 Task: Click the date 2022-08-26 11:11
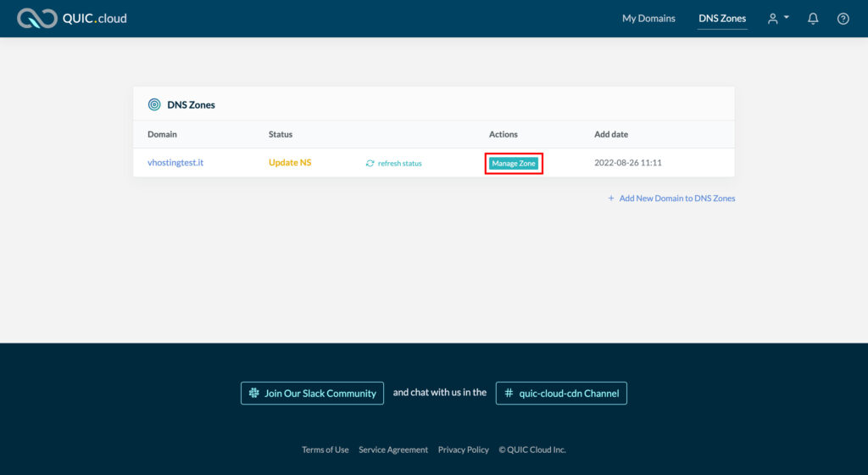click(x=628, y=163)
